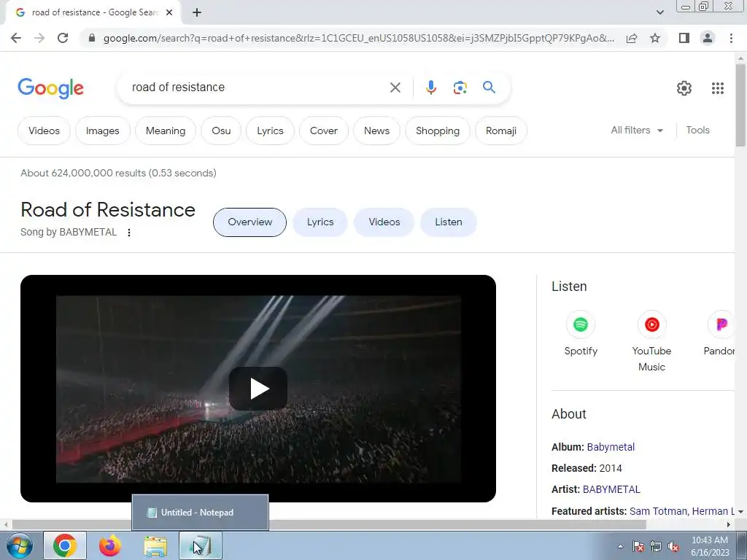Viewport: 747px width, 560px height.
Task: Launch Firefox from the taskbar
Action: click(110, 545)
